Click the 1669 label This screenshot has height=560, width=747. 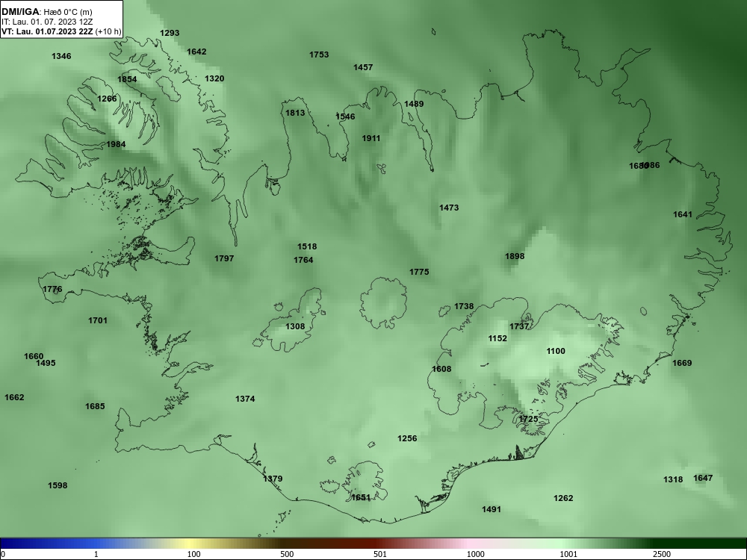pos(682,363)
